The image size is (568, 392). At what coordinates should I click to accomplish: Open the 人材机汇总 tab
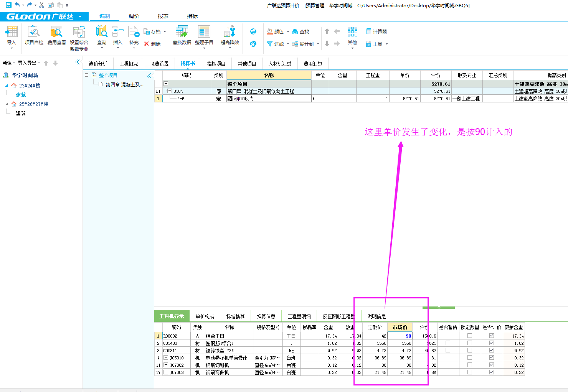[x=280, y=64]
